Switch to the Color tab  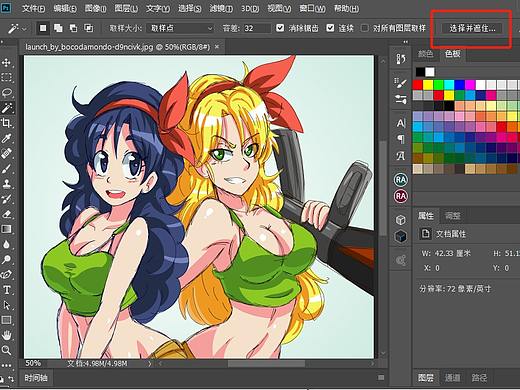(426, 53)
